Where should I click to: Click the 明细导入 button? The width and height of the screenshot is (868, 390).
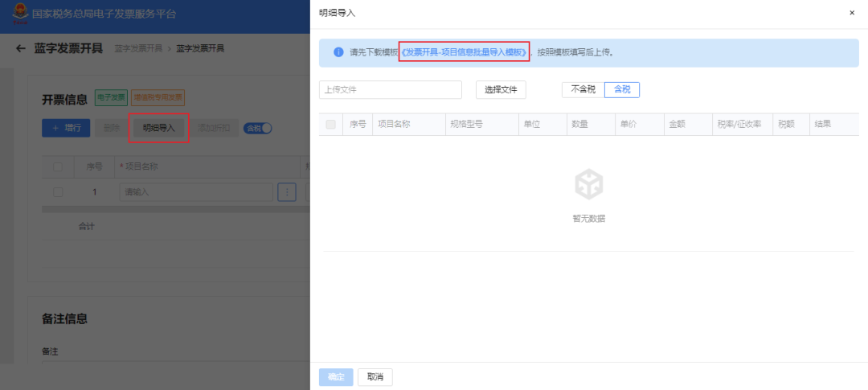159,128
